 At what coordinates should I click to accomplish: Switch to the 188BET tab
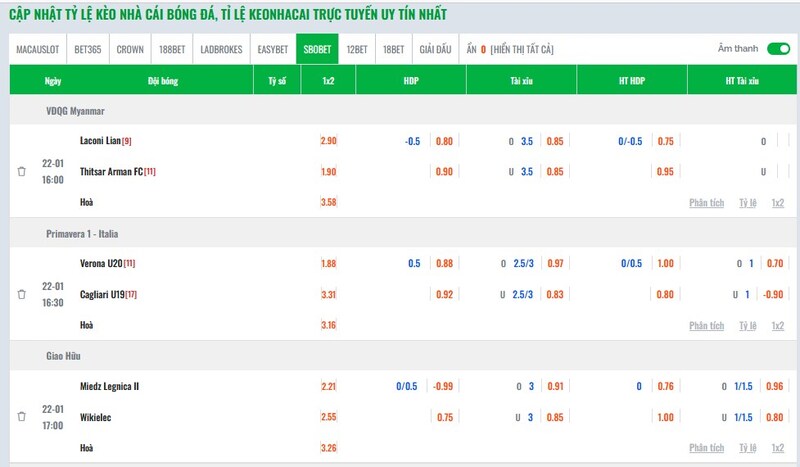click(172, 49)
